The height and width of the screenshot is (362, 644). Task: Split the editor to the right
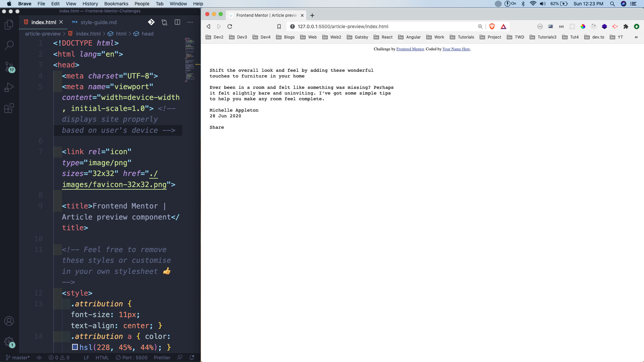tap(177, 22)
